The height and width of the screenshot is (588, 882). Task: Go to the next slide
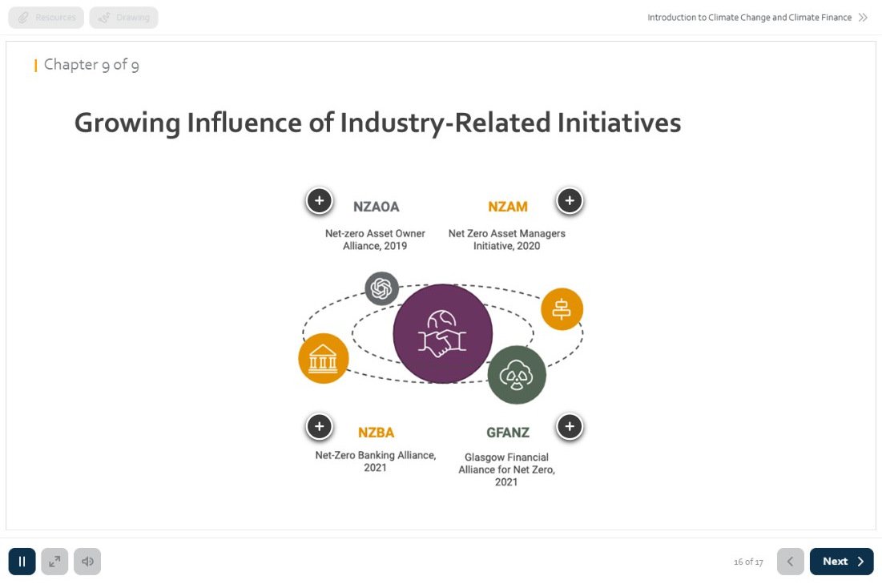click(841, 561)
